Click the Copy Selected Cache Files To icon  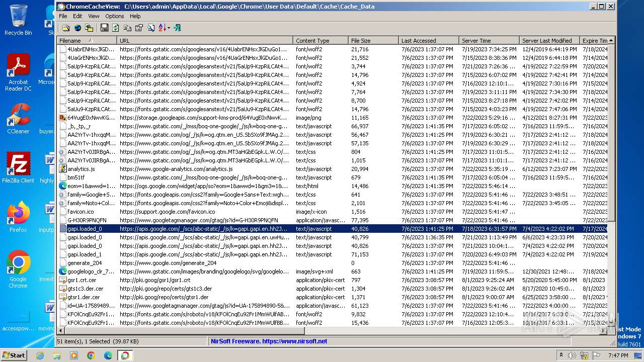click(x=89, y=28)
